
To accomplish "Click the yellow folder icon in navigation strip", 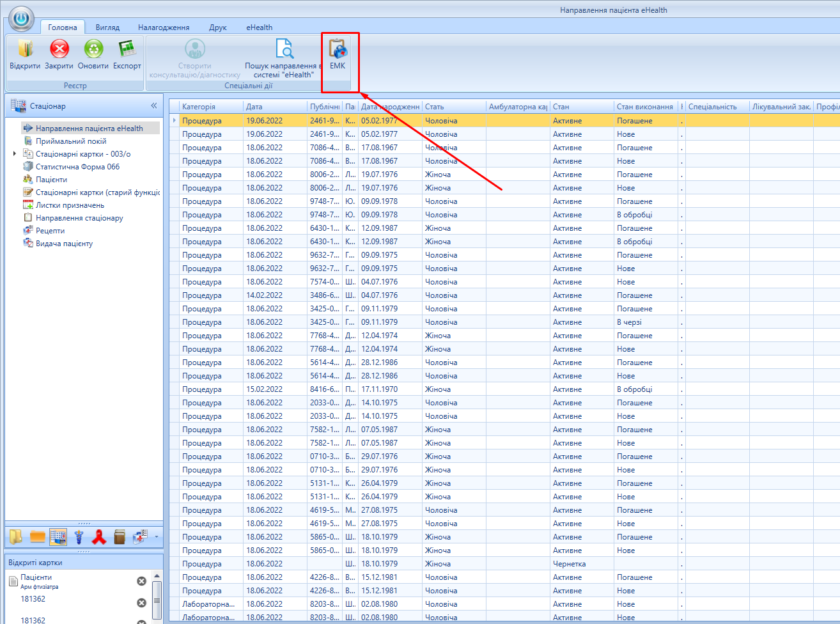I will coord(15,537).
